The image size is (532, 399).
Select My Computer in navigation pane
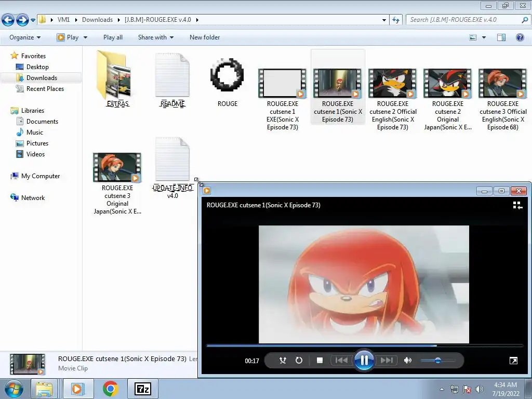(41, 176)
